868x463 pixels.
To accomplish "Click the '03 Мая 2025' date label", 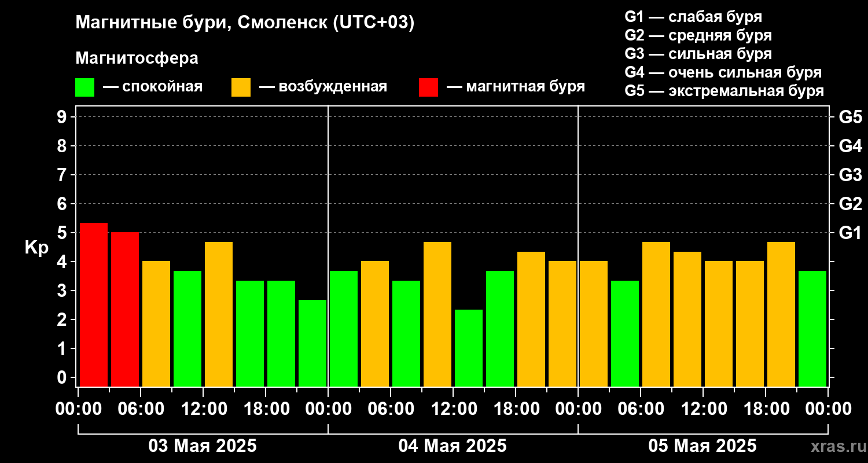I will (203, 446).
